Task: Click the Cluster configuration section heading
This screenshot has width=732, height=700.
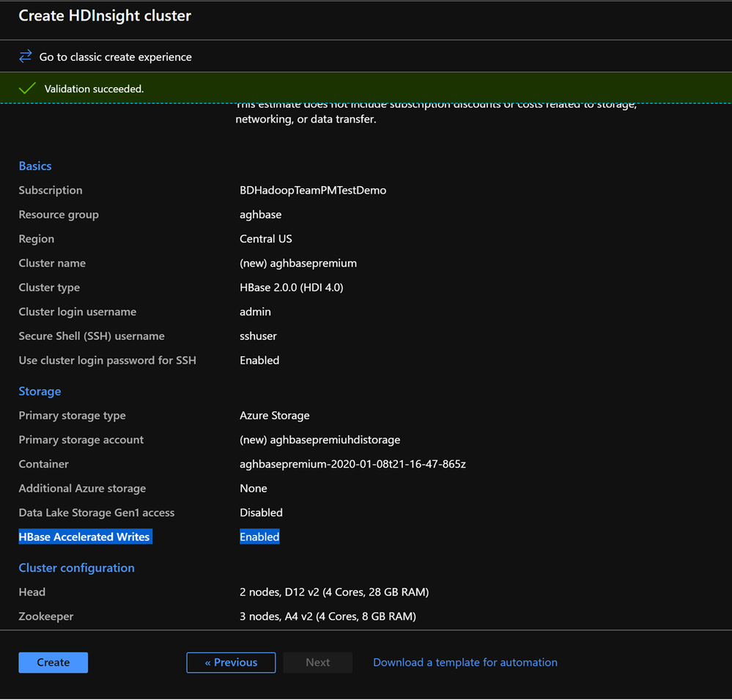Action: click(76, 568)
